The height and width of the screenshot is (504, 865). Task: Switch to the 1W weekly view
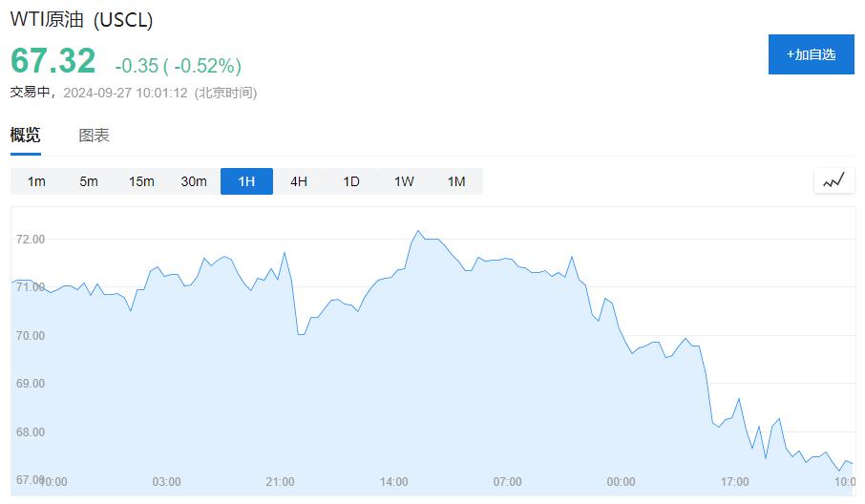(x=404, y=181)
